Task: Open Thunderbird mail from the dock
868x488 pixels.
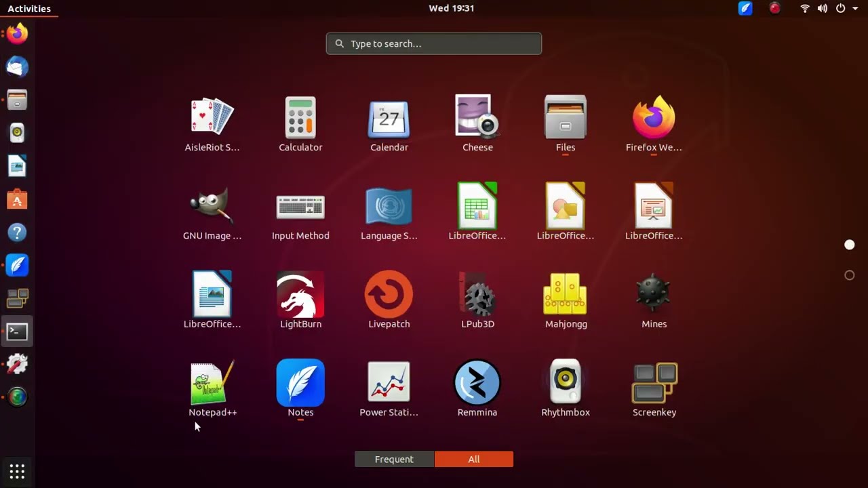Action: (17, 66)
